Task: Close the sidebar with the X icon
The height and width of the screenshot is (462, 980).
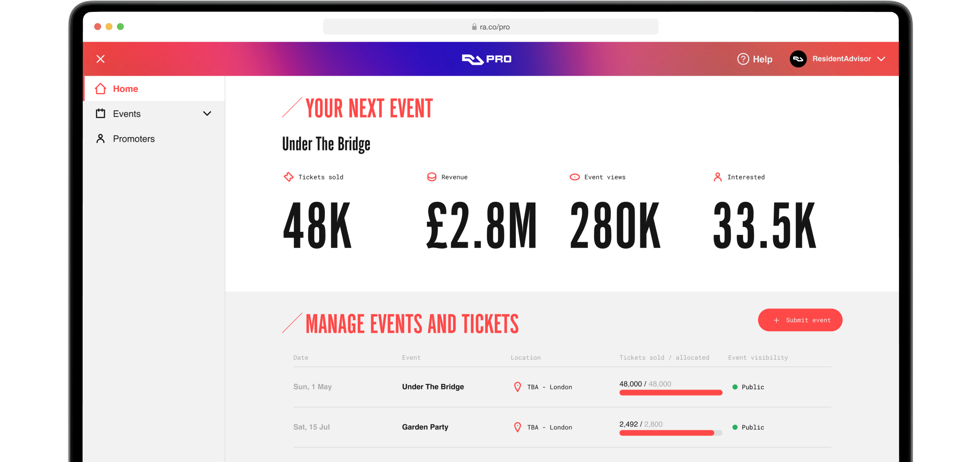Action: click(101, 59)
